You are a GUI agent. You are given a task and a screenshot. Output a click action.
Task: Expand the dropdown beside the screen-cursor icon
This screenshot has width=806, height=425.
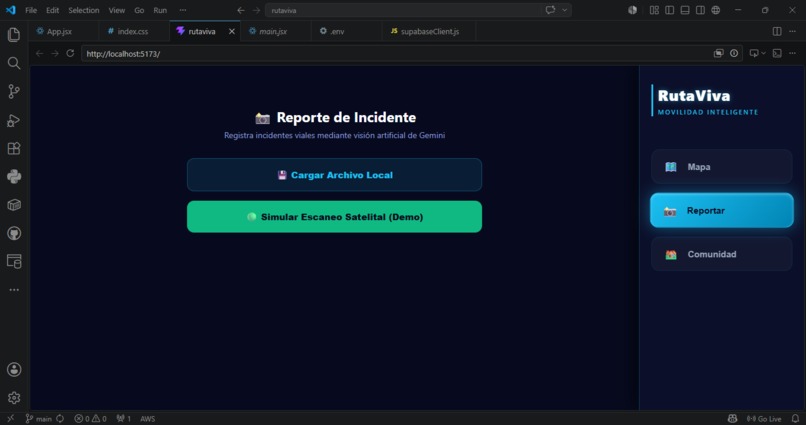(763, 53)
